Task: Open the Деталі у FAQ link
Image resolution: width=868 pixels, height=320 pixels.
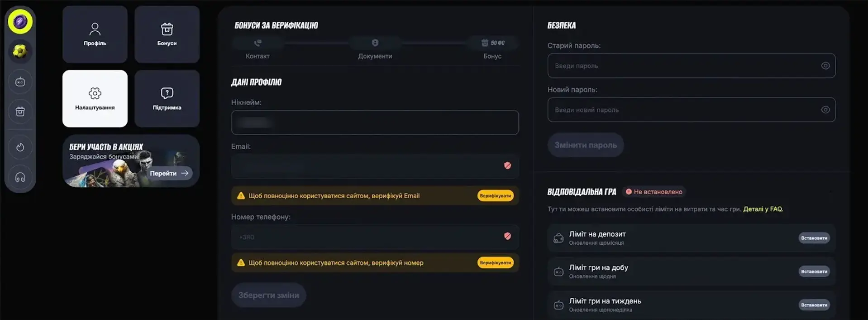Action: pos(763,209)
